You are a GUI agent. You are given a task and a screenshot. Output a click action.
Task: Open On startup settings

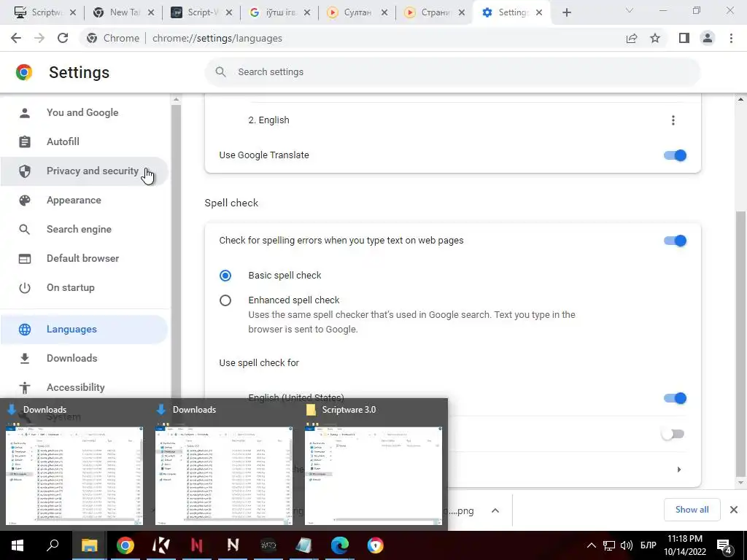[84, 287]
